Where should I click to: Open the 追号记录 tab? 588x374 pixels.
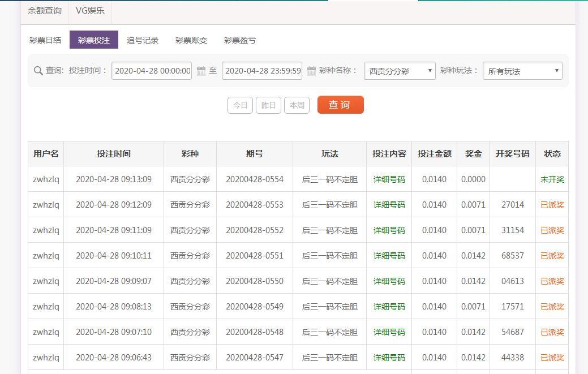143,40
